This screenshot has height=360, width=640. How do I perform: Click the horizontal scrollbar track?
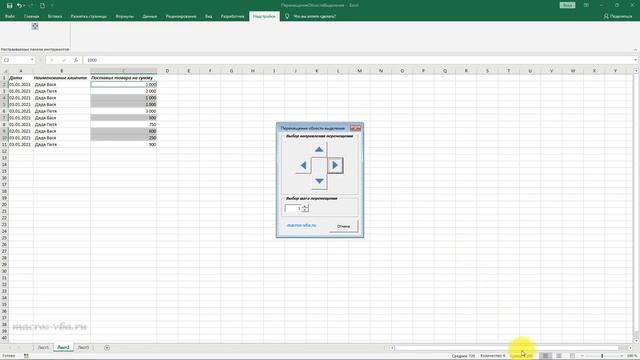coord(506,348)
